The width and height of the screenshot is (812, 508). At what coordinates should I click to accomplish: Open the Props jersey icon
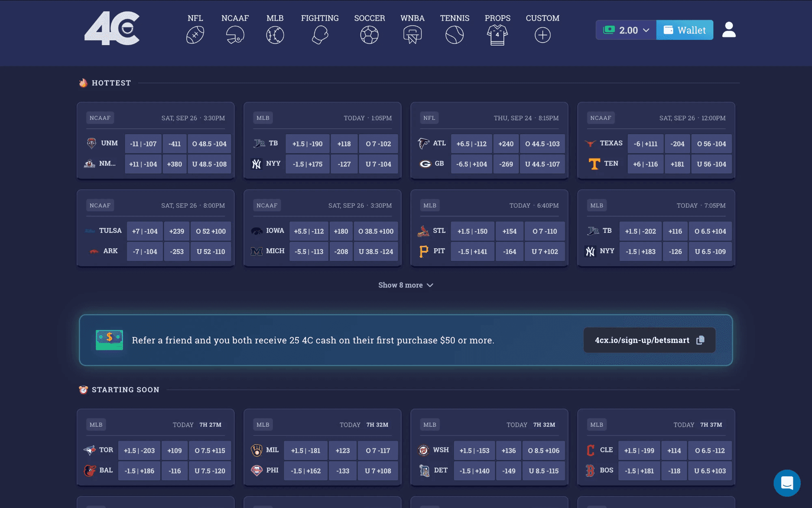[x=497, y=35]
